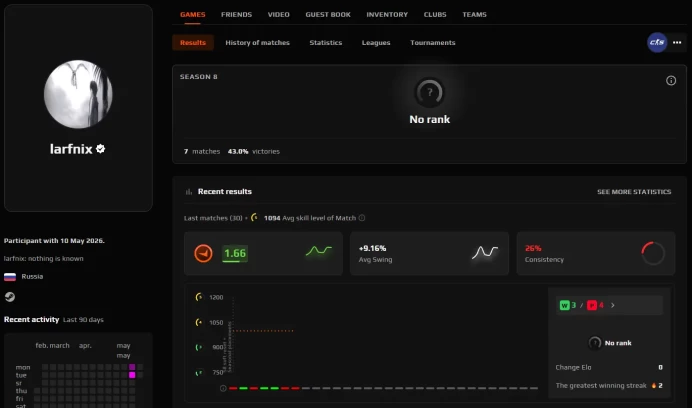Click the red Consistency progress ring
Image resolution: width=692 pixels, height=408 pixels.
pyautogui.click(x=653, y=253)
